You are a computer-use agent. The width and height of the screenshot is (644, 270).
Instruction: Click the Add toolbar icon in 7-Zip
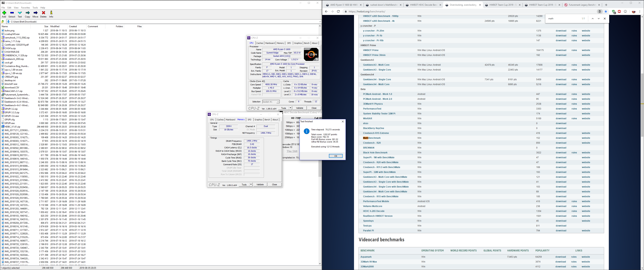click(x=4, y=13)
